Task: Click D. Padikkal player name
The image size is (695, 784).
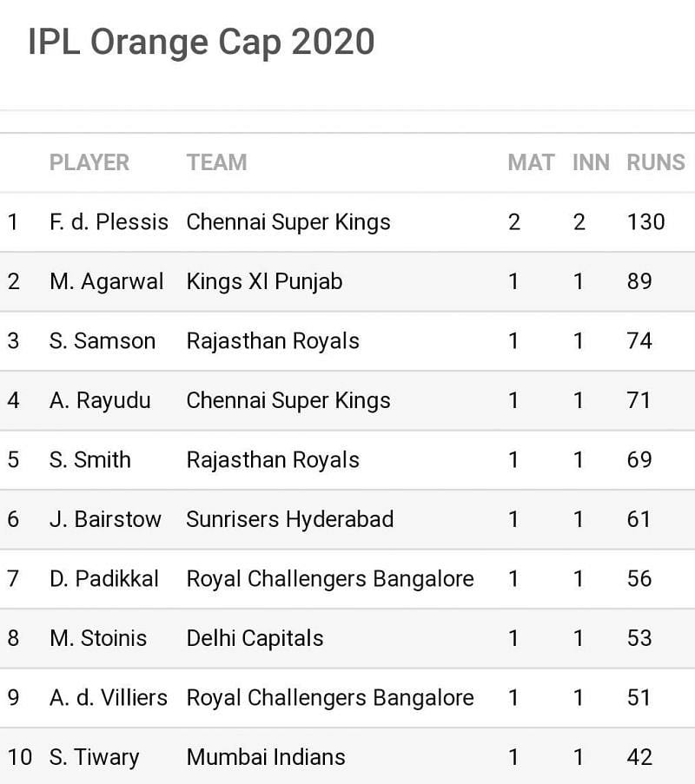Action: coord(104,579)
